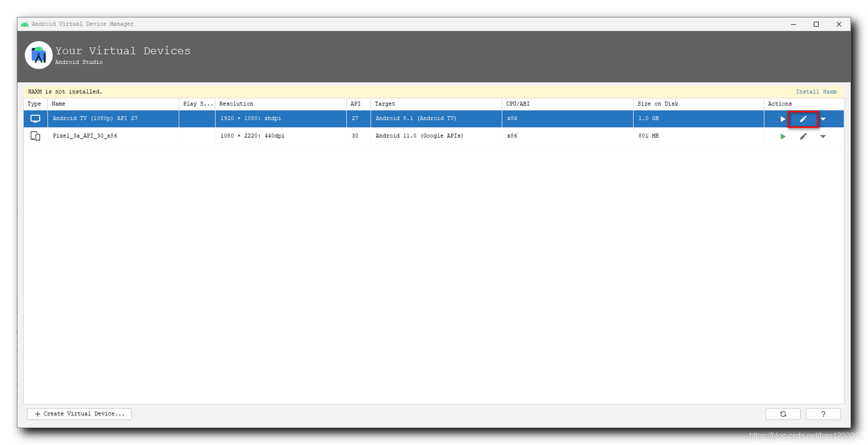Sort by the API column header
This screenshot has width=868, height=445.
tap(358, 104)
